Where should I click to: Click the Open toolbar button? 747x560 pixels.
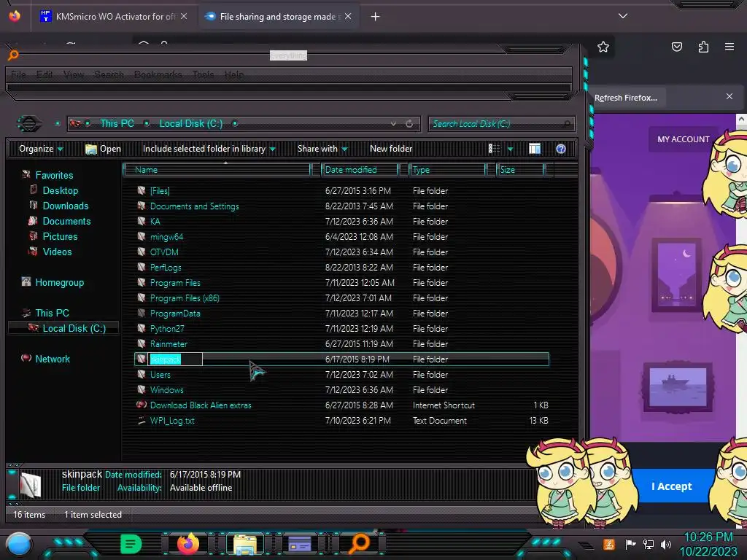click(103, 149)
